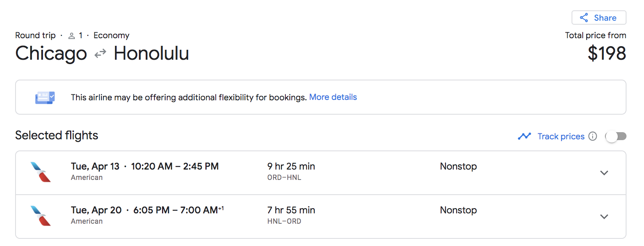The image size is (644, 246).
Task: Click the Selected flights section heading
Action: 56,135
